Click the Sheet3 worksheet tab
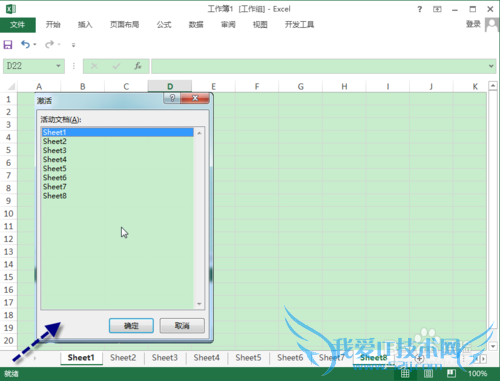 coord(165,358)
